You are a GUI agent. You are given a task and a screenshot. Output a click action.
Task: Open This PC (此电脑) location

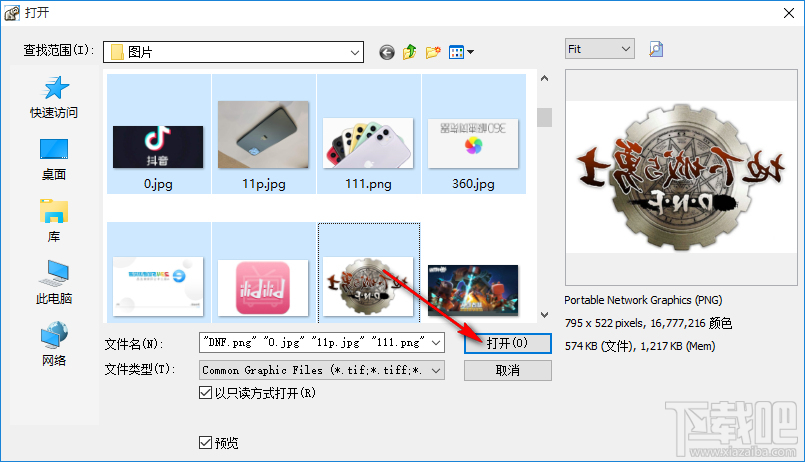point(54,282)
